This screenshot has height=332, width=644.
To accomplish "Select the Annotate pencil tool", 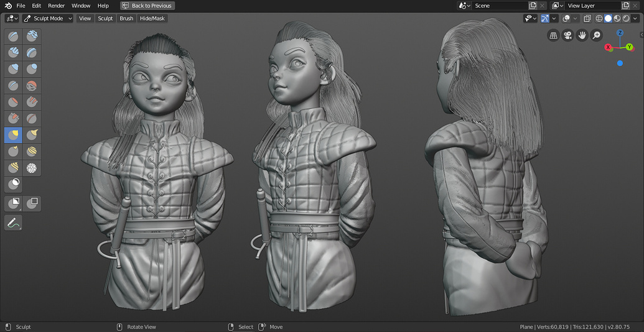I will coord(13,223).
